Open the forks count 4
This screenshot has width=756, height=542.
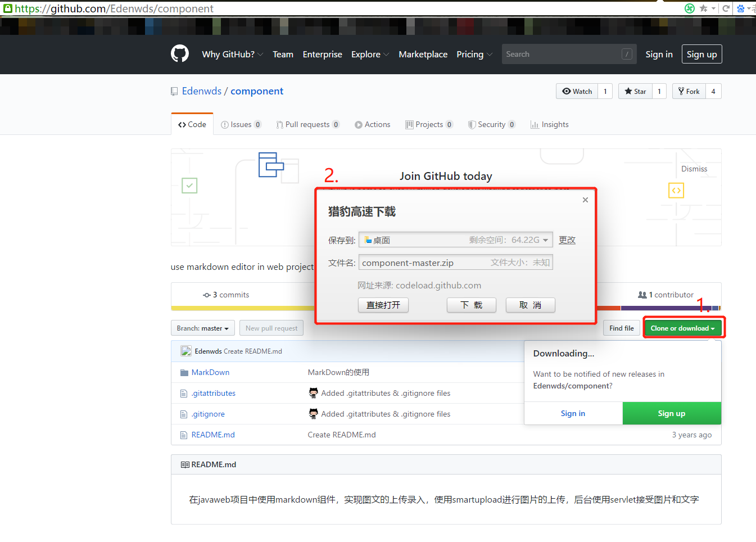click(x=713, y=91)
